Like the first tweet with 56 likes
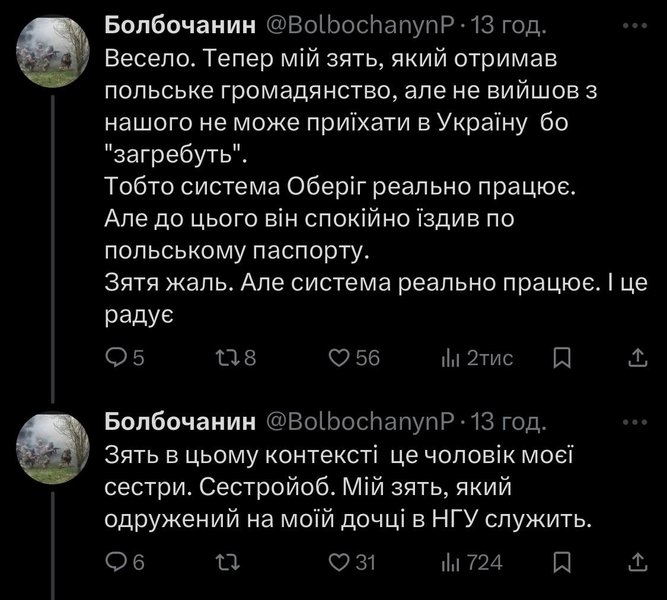 (339, 359)
